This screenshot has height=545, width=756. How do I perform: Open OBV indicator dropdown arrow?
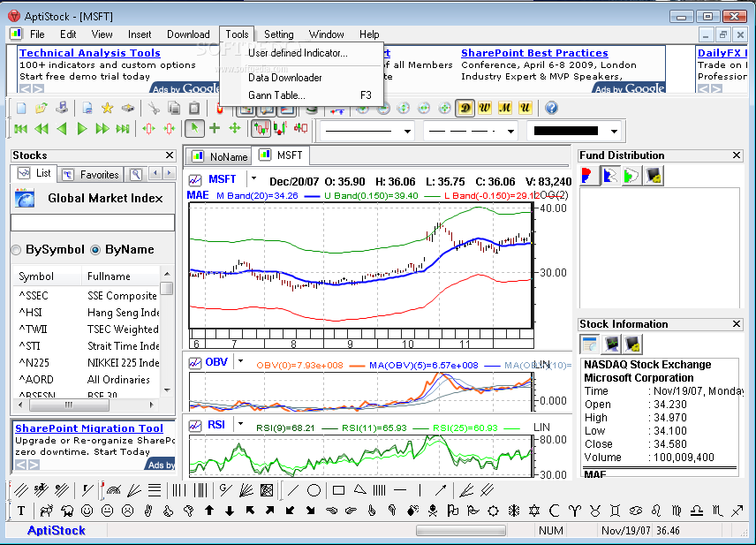pos(240,361)
